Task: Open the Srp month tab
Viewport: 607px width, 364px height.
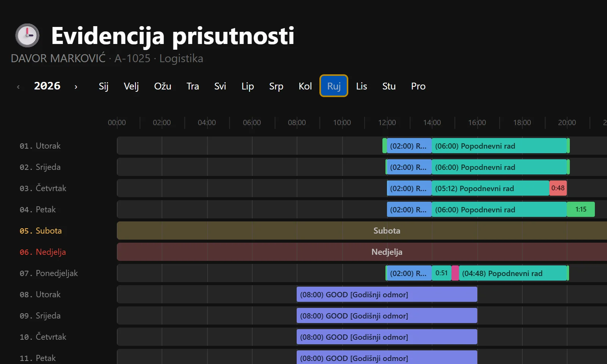Action: tap(276, 86)
